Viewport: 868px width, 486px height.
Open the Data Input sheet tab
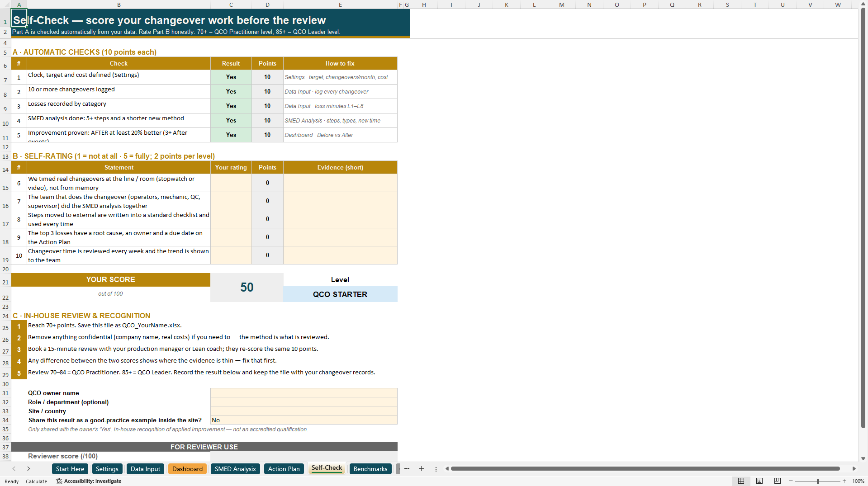click(x=145, y=469)
